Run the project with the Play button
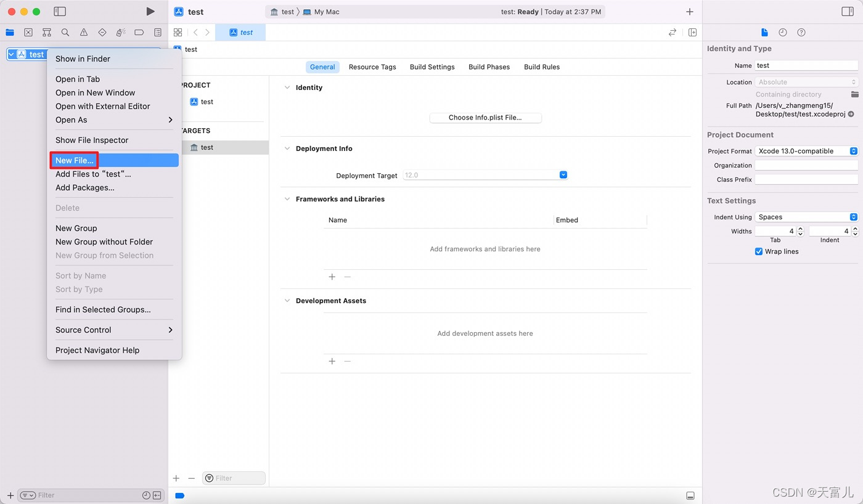The image size is (863, 504). (x=150, y=12)
